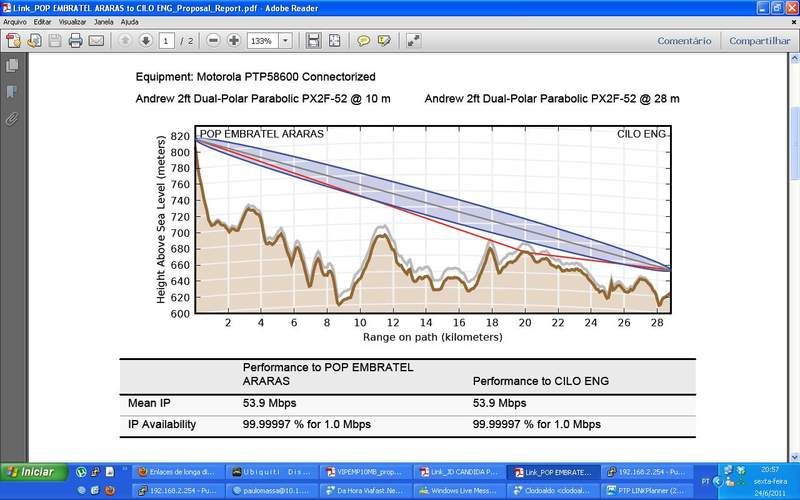Screen dimensions: 800x500
Task: Click the save file floppy icon
Action: [x=55, y=41]
